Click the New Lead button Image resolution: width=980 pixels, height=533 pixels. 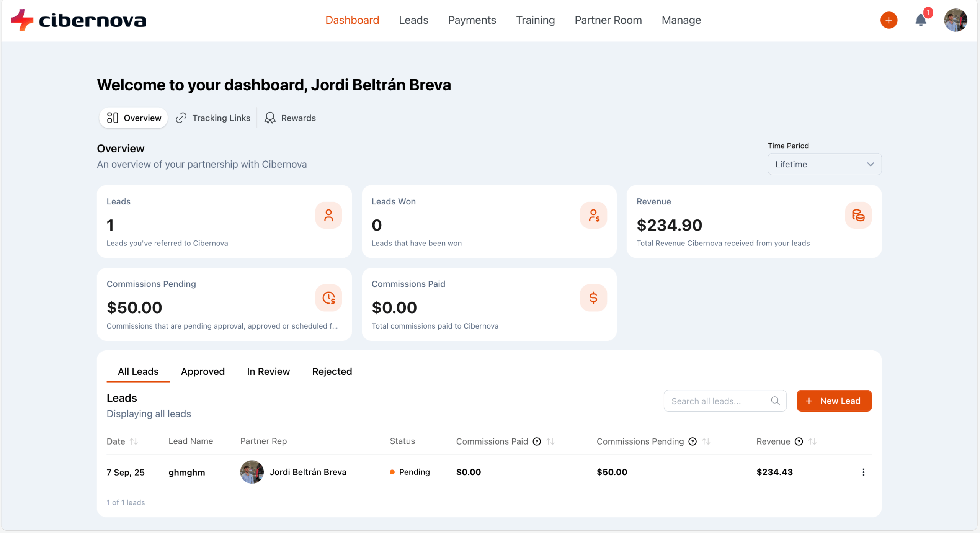coord(834,401)
